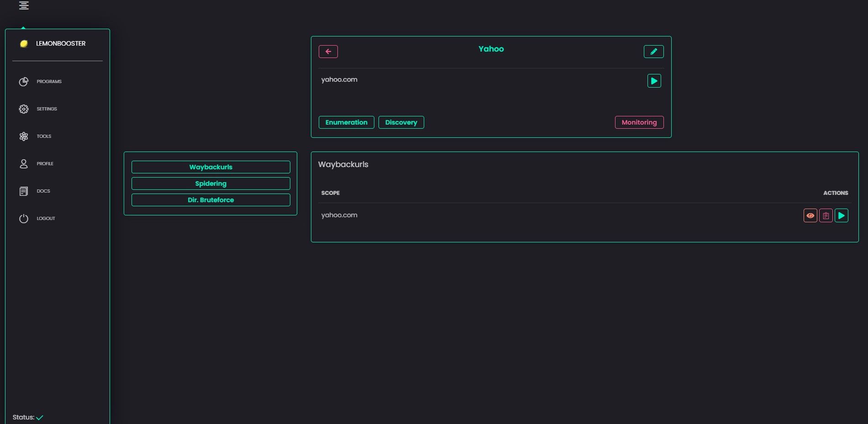The width and height of the screenshot is (868, 424).
Task: Start Waybackurls on yahoo.com scope row
Action: tap(842, 215)
